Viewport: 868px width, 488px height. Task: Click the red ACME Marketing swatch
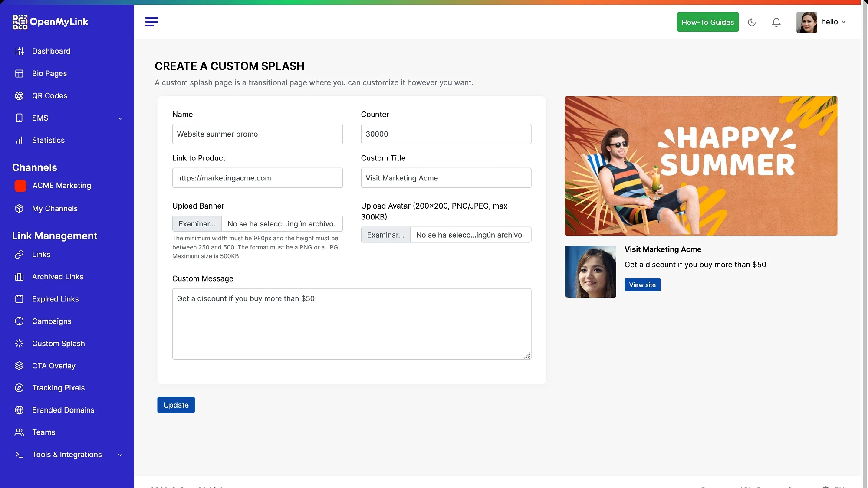(20, 186)
